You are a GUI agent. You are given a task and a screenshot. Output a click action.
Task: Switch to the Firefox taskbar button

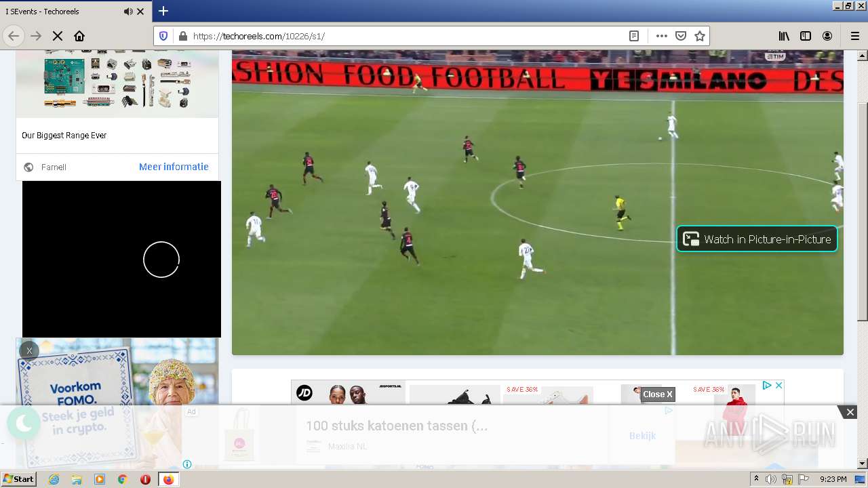pos(168,479)
